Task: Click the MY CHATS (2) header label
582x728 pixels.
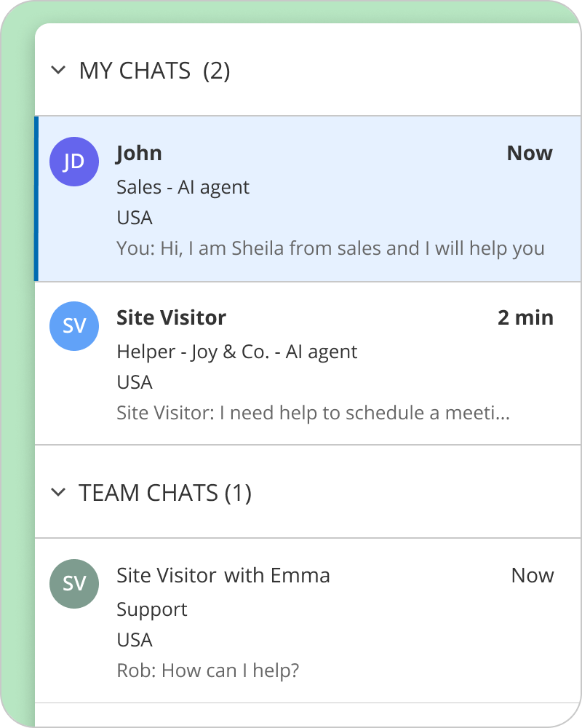Action: pos(154,71)
